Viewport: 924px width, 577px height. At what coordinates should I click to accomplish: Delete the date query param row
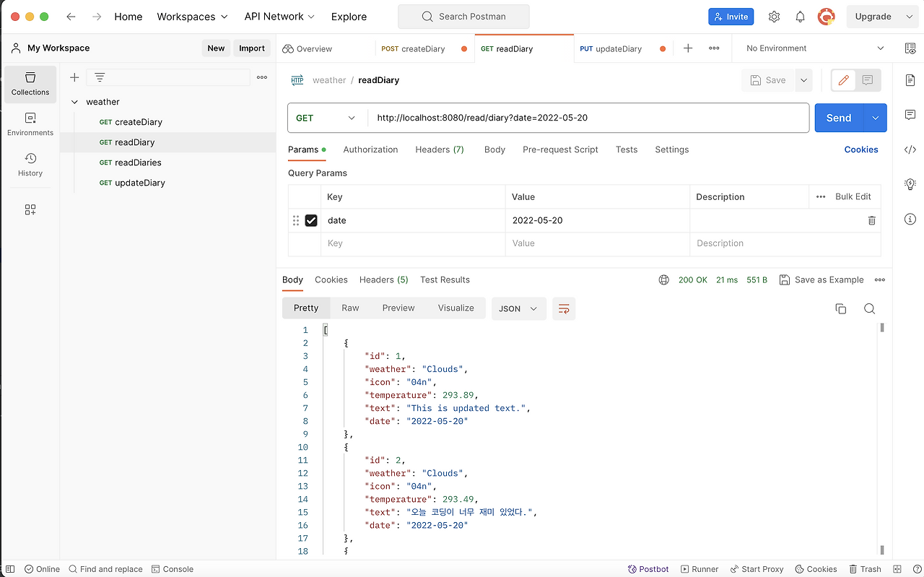click(x=871, y=220)
